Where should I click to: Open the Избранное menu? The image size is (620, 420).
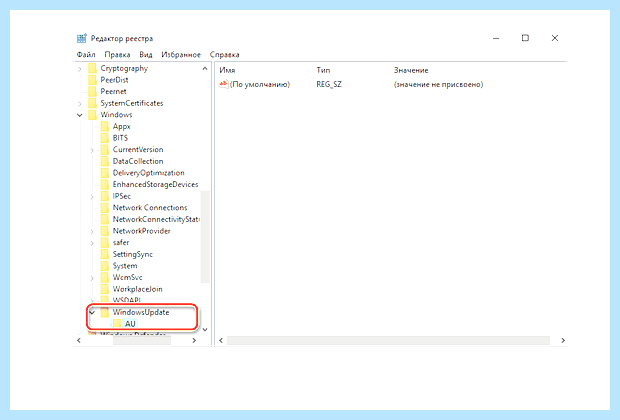click(181, 55)
